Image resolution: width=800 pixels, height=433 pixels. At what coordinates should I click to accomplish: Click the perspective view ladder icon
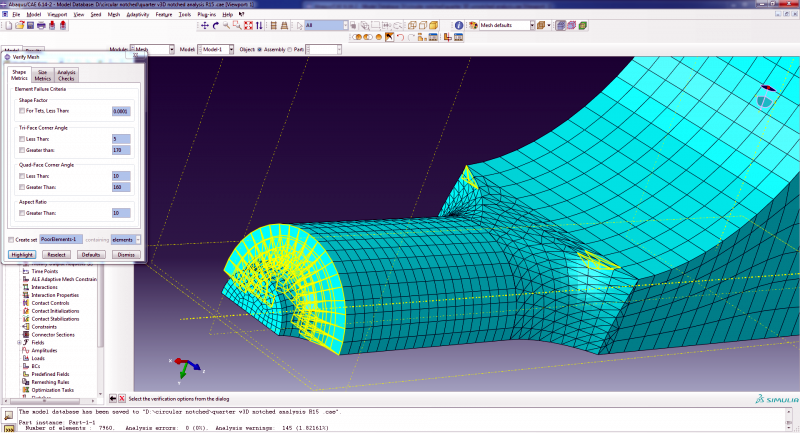[x=284, y=26]
